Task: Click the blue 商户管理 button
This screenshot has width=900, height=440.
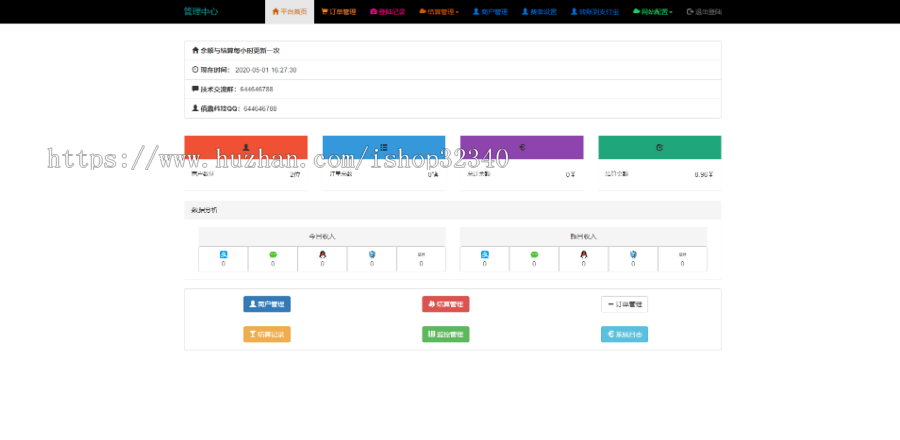Action: (267, 304)
